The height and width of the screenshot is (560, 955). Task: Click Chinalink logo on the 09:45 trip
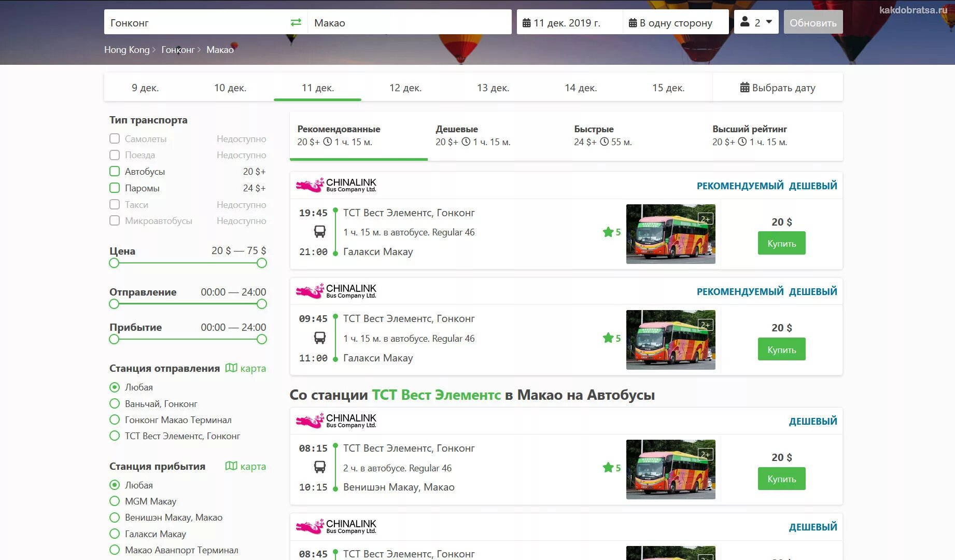(336, 291)
